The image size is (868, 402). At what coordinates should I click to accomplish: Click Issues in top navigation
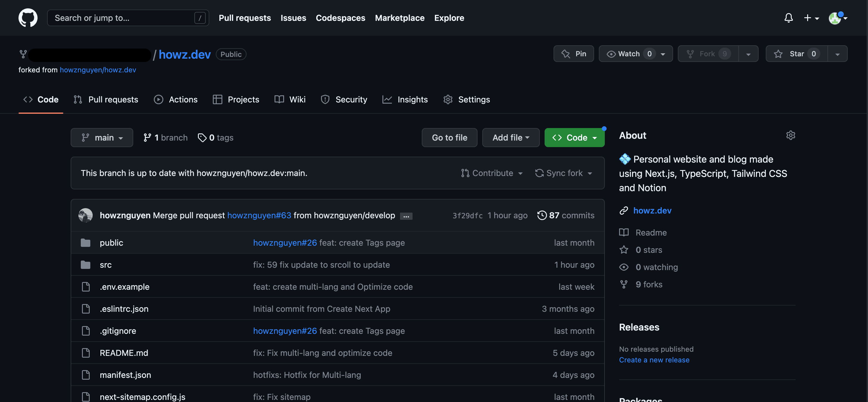293,18
